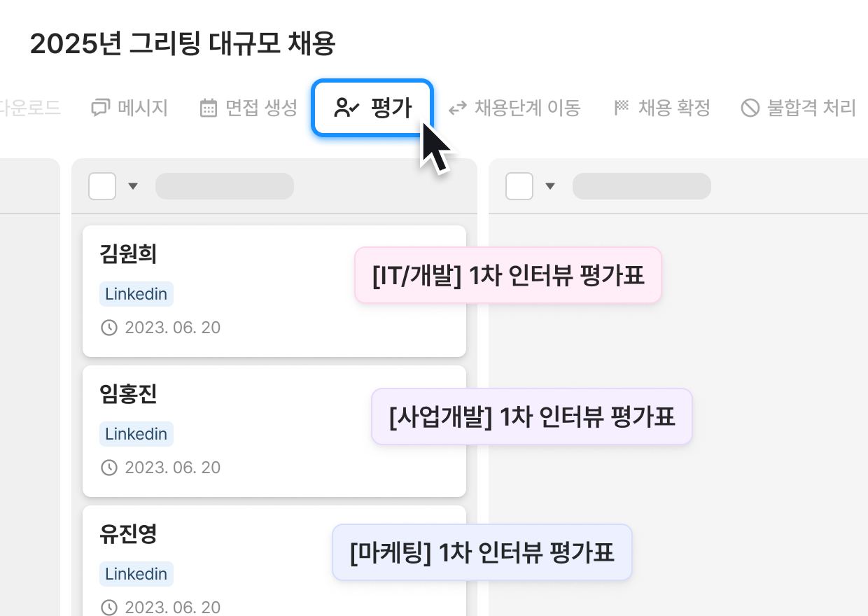Check the empty right column checkbox

(519, 186)
